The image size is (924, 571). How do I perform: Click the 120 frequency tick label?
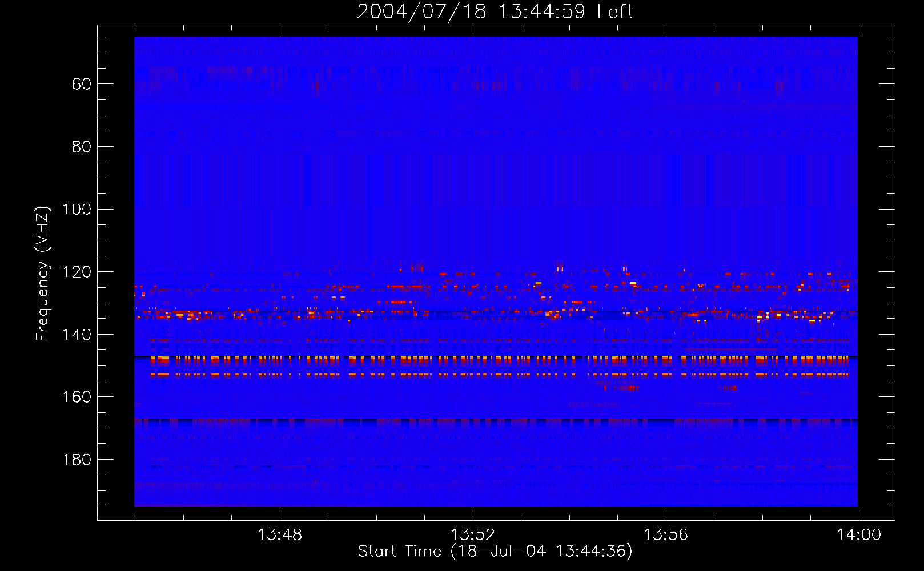pos(77,272)
